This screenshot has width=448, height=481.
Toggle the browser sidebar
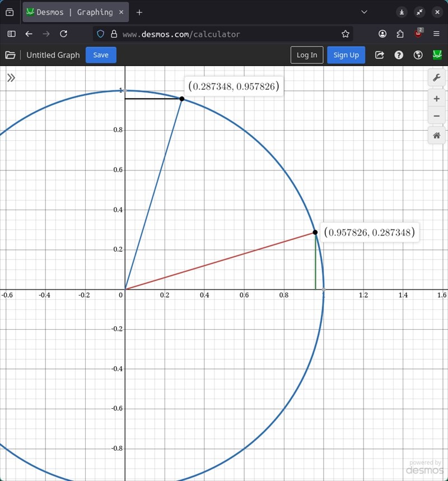(11, 34)
